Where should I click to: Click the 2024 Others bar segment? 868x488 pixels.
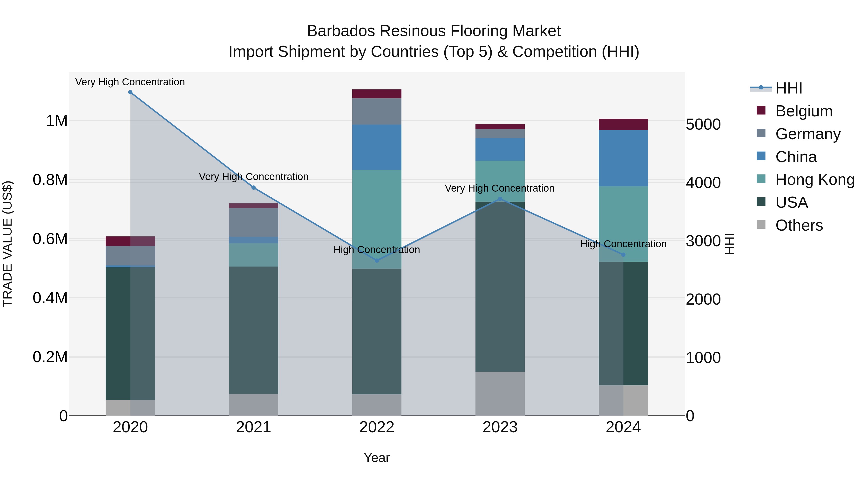point(623,401)
